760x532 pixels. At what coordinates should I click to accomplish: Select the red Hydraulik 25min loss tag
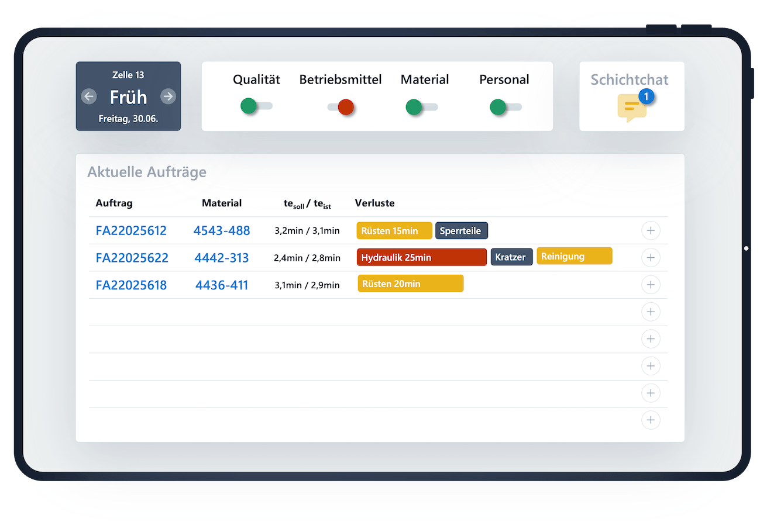point(421,257)
